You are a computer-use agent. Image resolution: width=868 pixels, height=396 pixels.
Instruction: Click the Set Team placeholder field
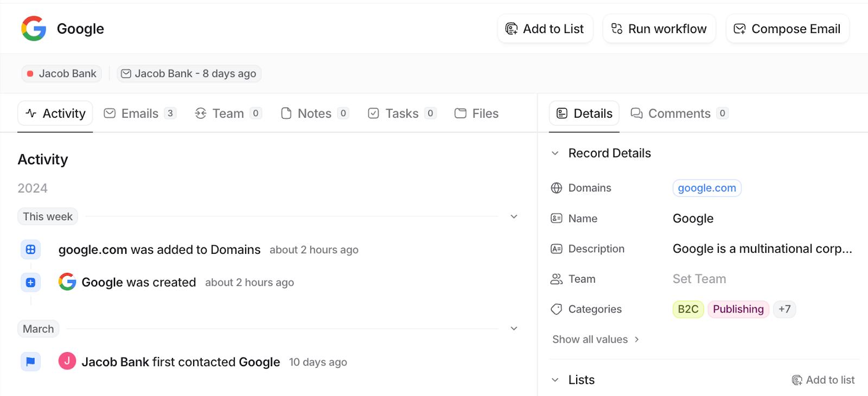(699, 279)
